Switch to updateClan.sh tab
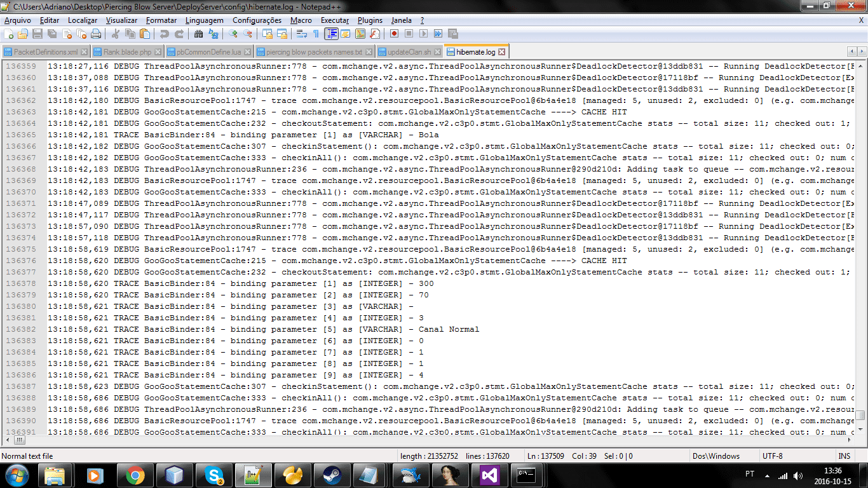Screen dimensions: 868x488 [x=409, y=52]
